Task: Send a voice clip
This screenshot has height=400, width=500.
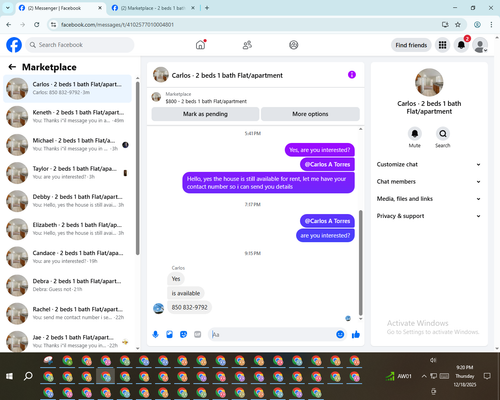Action: click(155, 334)
